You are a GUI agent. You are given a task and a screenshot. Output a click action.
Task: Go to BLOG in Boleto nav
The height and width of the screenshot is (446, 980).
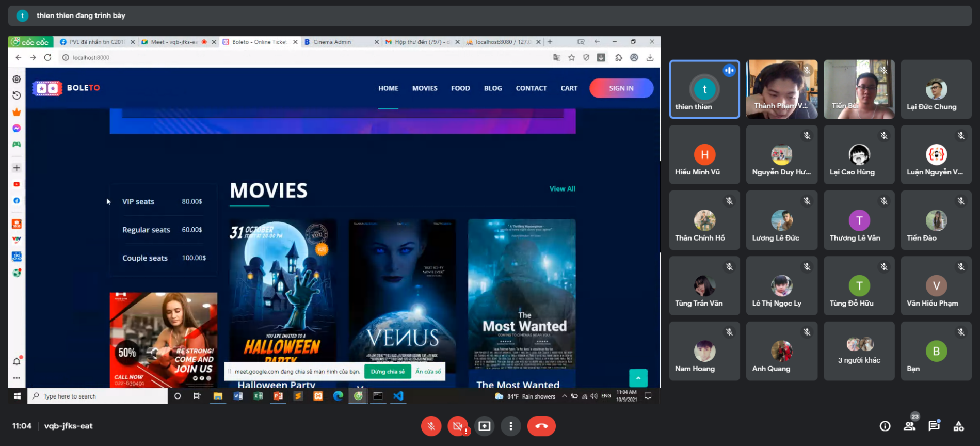493,88
